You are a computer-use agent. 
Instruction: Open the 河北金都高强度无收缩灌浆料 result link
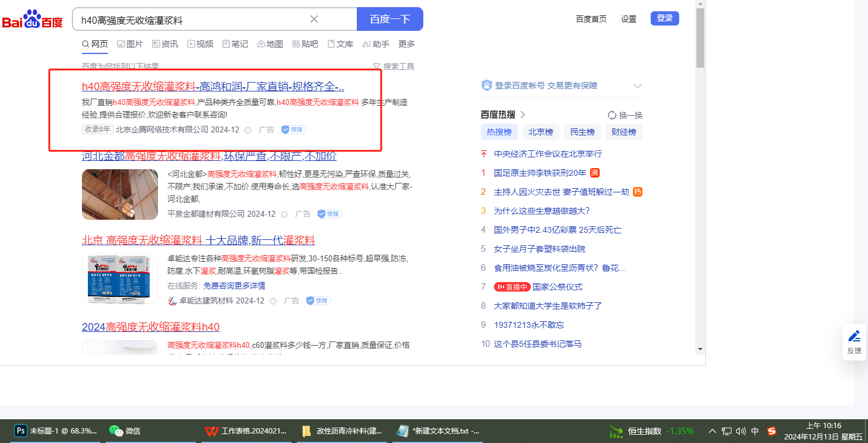pos(209,157)
